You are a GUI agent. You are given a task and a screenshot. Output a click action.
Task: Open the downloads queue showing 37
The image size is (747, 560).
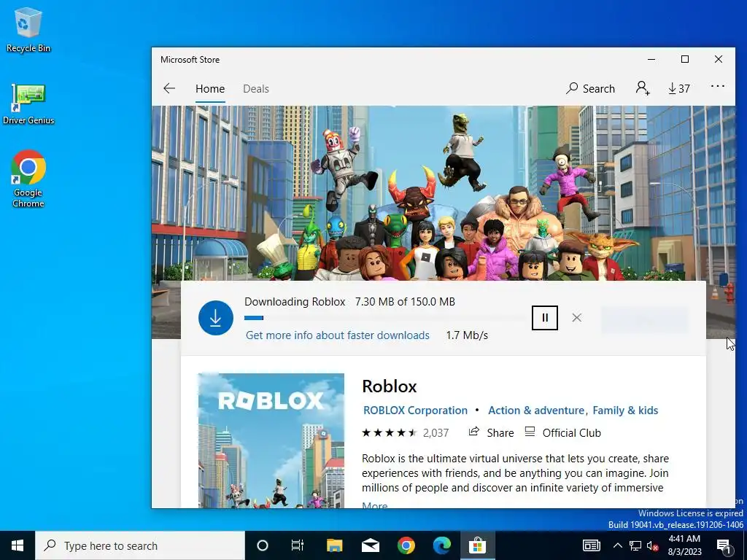click(x=679, y=88)
